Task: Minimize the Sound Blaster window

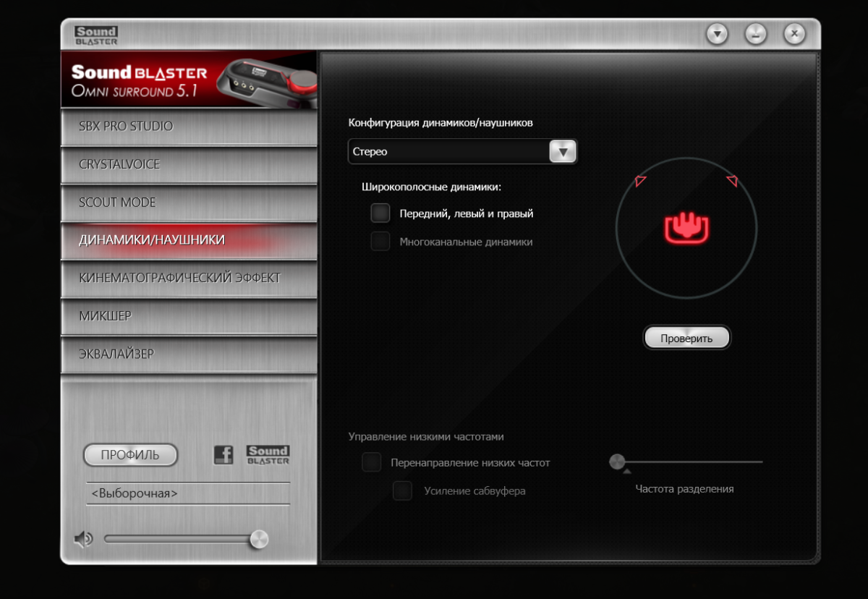Action: point(756,34)
